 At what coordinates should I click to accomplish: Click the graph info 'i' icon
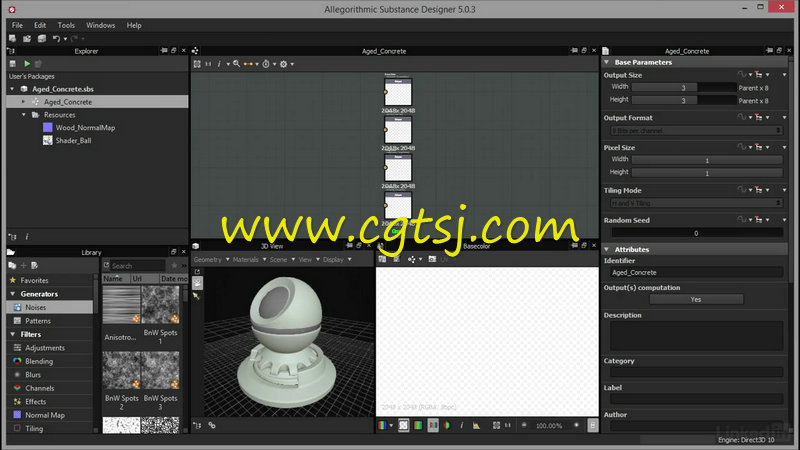[x=219, y=64]
